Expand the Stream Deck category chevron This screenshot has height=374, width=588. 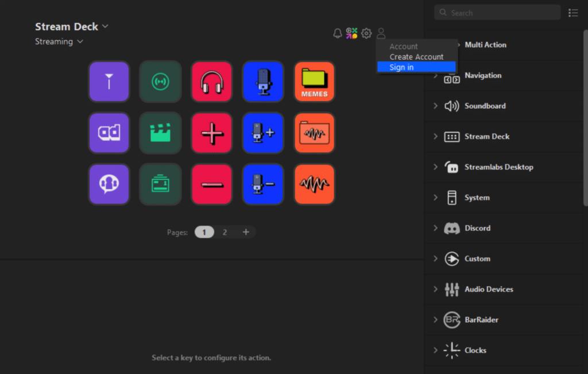tap(435, 137)
